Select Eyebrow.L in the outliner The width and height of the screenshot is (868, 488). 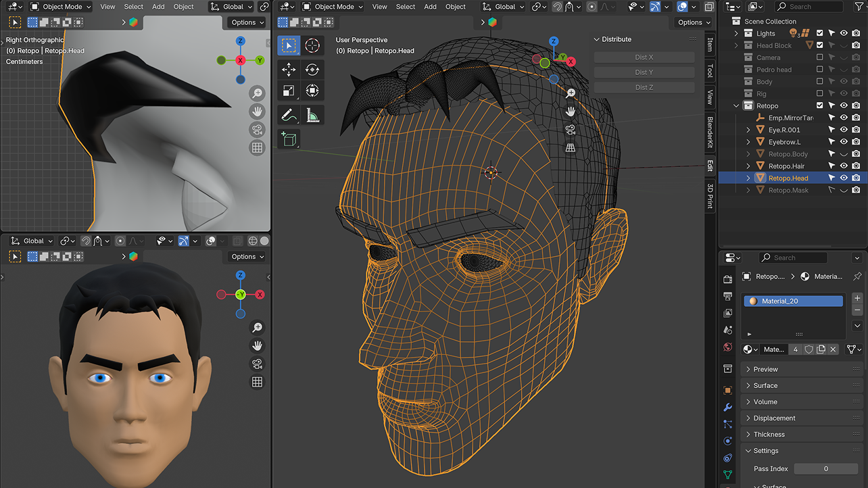pyautogui.click(x=784, y=142)
